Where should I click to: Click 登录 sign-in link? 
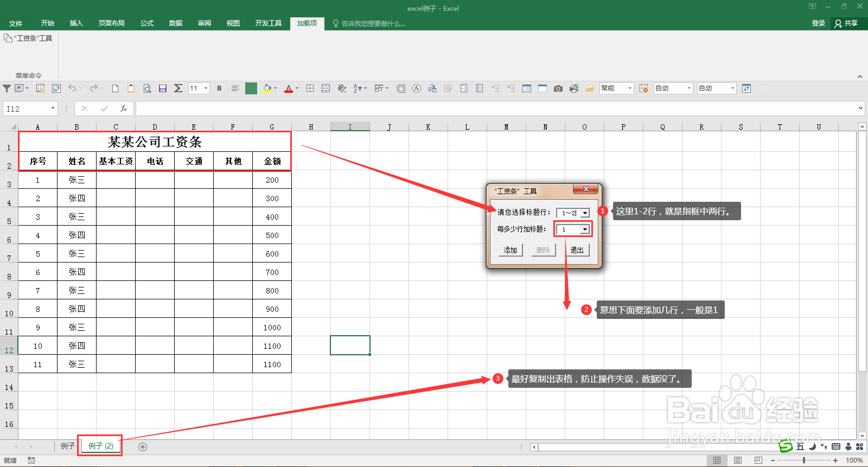[819, 23]
